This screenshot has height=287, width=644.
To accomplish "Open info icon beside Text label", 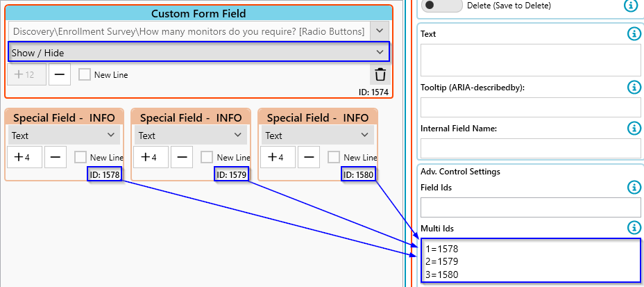I will click(634, 34).
